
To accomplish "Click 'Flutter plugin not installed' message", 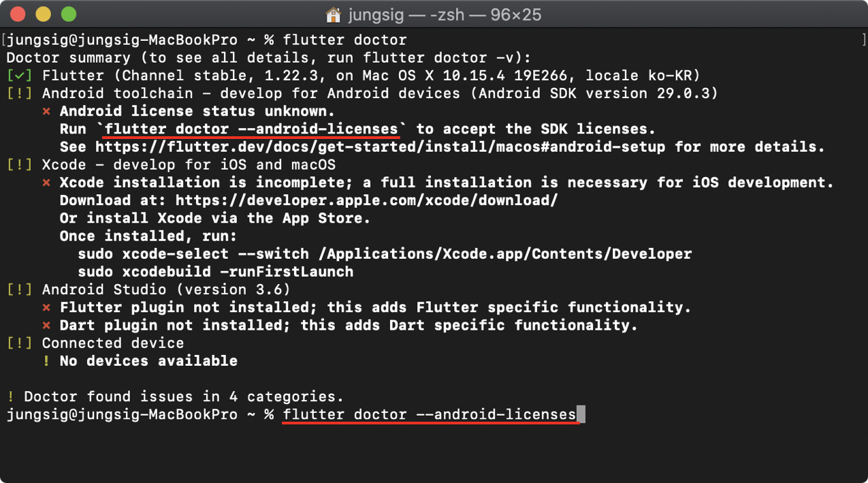I will [376, 308].
